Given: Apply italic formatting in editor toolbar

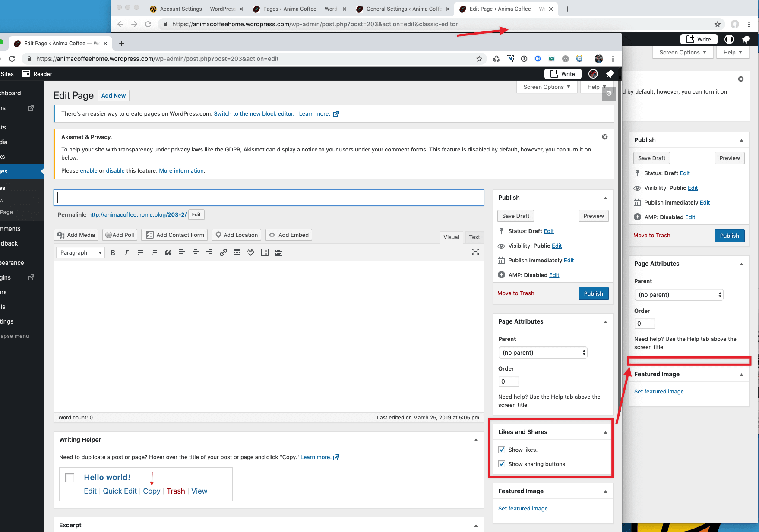Looking at the screenshot, I should click(x=126, y=253).
